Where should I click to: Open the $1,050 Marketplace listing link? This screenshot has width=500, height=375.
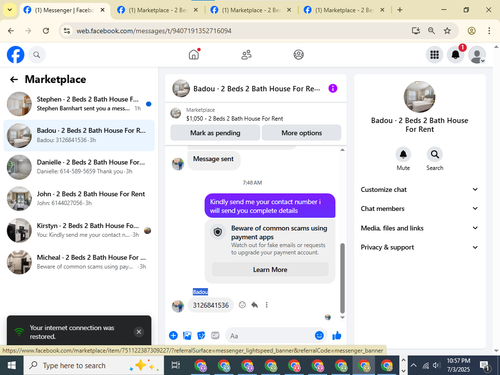(234, 118)
